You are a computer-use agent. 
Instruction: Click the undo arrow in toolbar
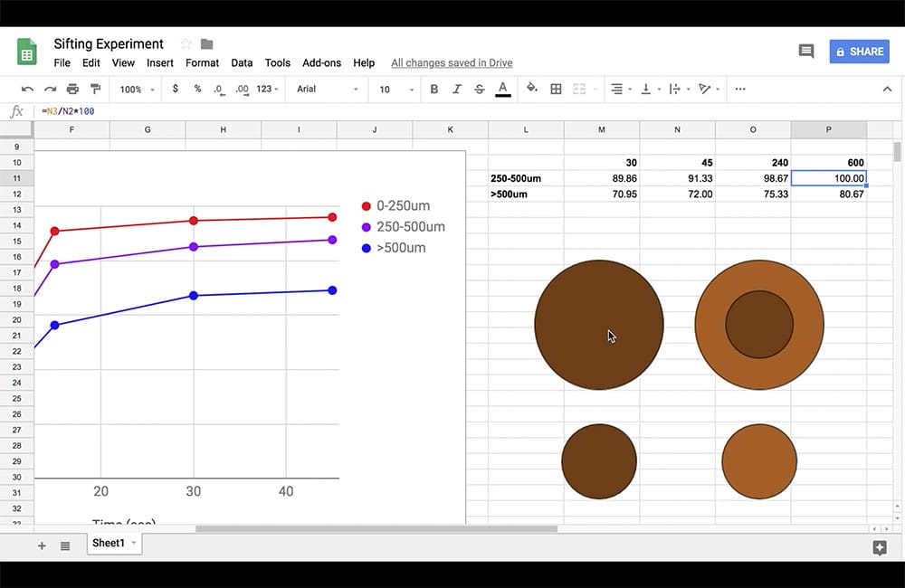click(x=27, y=89)
